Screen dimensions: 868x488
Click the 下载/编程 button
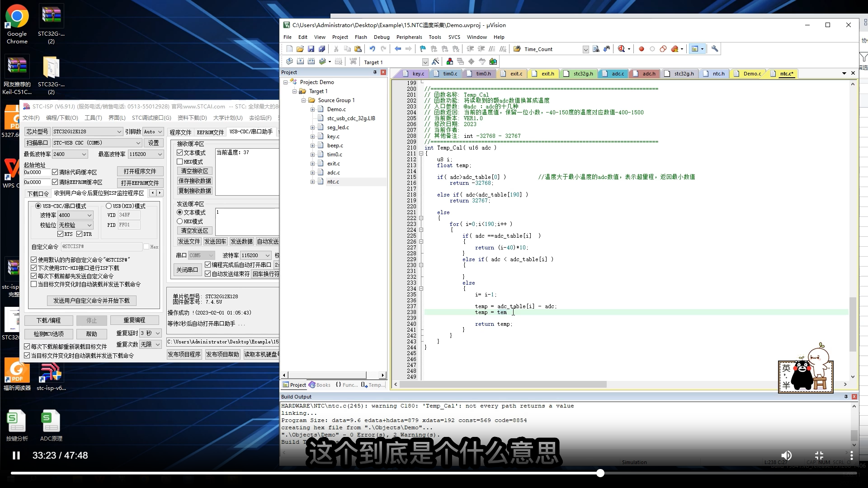coord(49,320)
